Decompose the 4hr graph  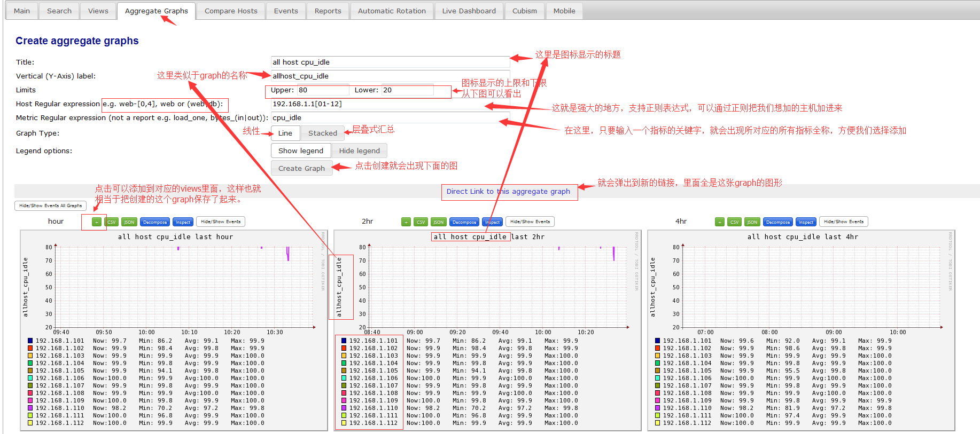pos(777,222)
